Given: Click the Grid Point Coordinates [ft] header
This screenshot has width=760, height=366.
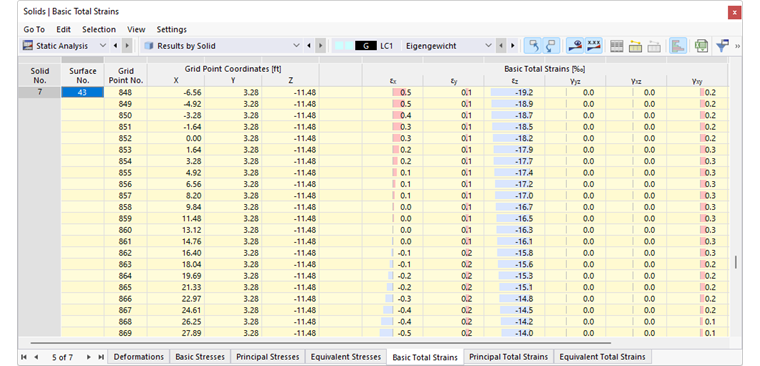Looking at the screenshot, I should pyautogui.click(x=233, y=69).
